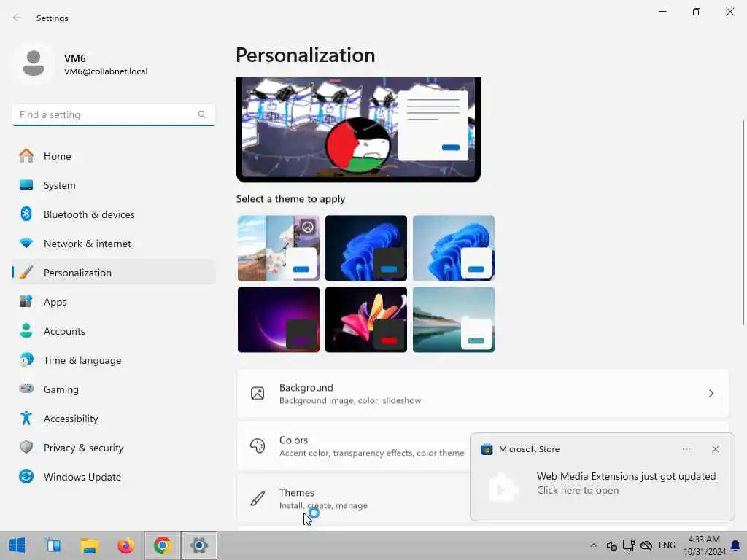747x560 pixels.
Task: Open Network & internet section
Action: pyautogui.click(x=114, y=244)
